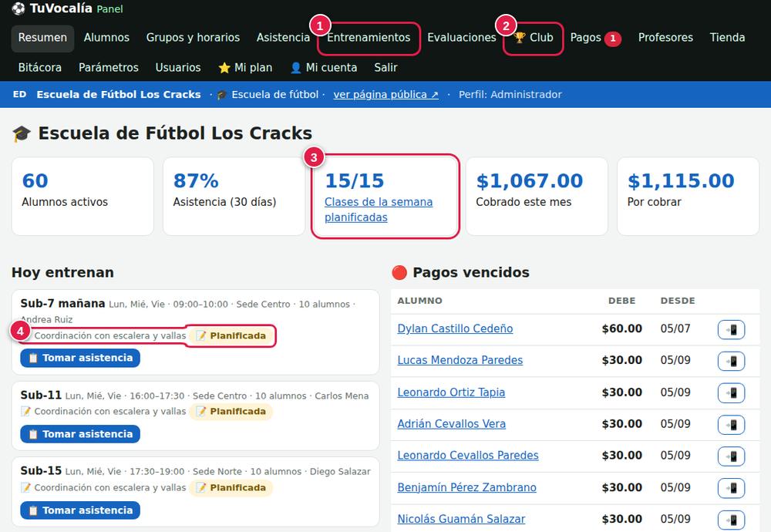This screenshot has width=771, height=532.
Task: Open Benjamín Pérez Zambrano link
Action: click(466, 487)
